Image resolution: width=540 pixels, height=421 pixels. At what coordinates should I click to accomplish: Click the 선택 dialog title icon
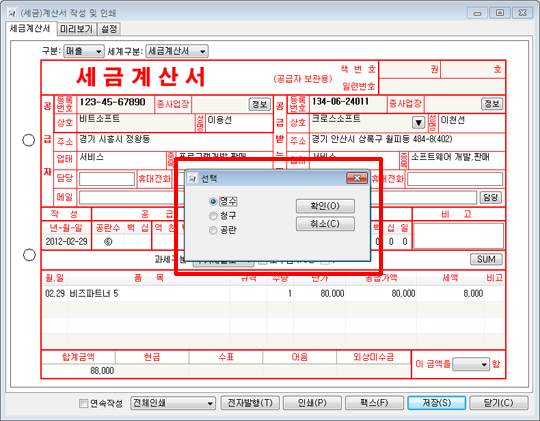193,178
